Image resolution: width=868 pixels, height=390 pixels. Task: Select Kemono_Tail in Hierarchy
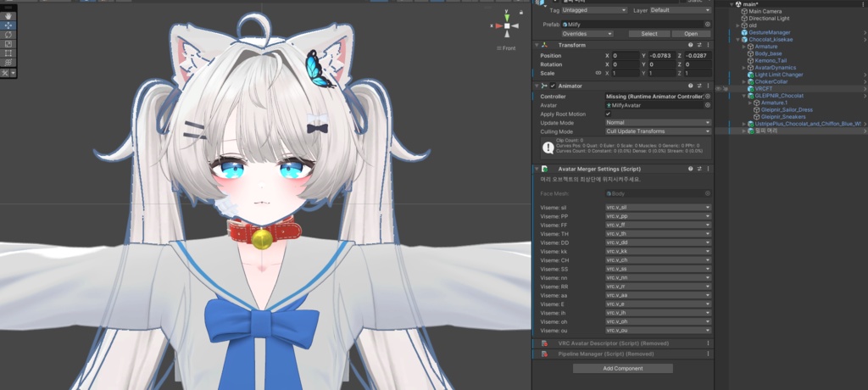coord(771,60)
